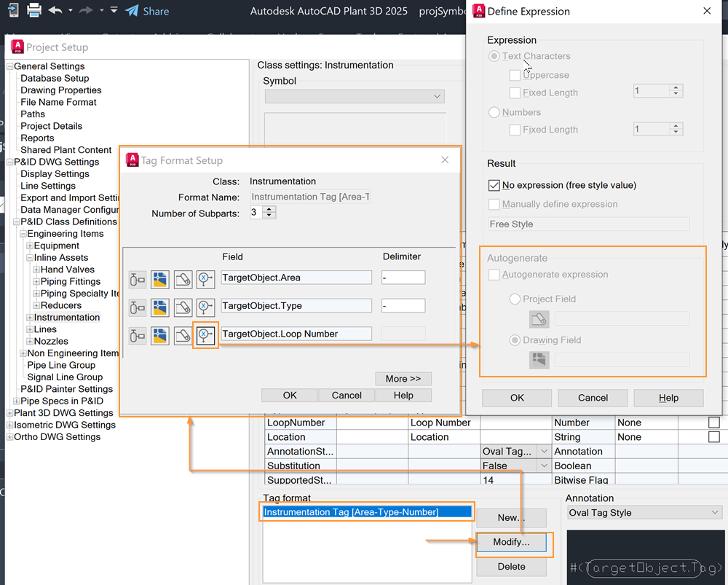This screenshot has width=728, height=585.
Task: Click define expression icon in TargetObject.Area row
Action: pyautogui.click(x=205, y=280)
